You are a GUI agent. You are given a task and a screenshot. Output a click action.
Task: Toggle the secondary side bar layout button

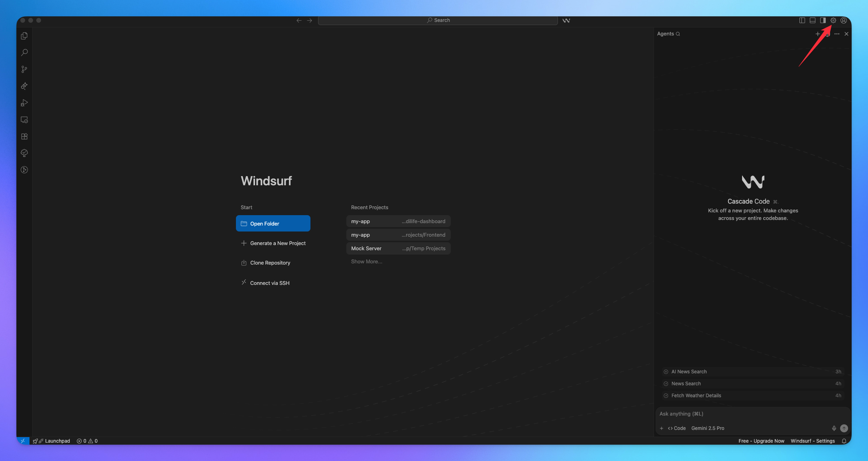tap(823, 20)
